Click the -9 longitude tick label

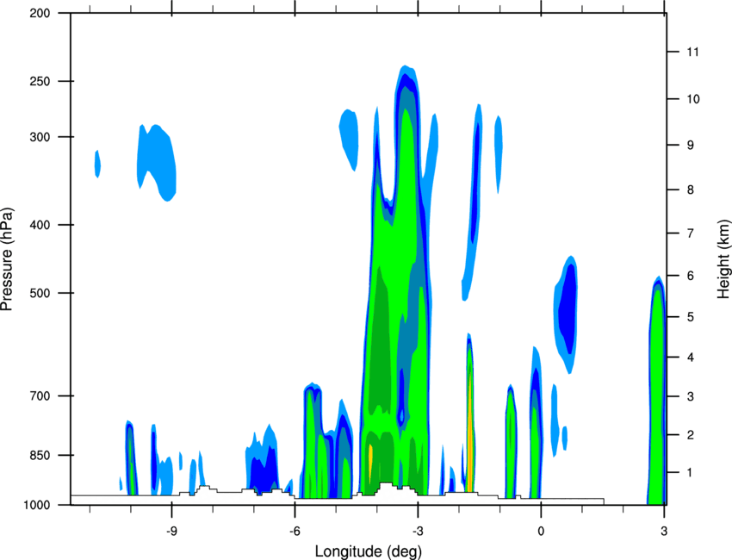tap(171, 532)
